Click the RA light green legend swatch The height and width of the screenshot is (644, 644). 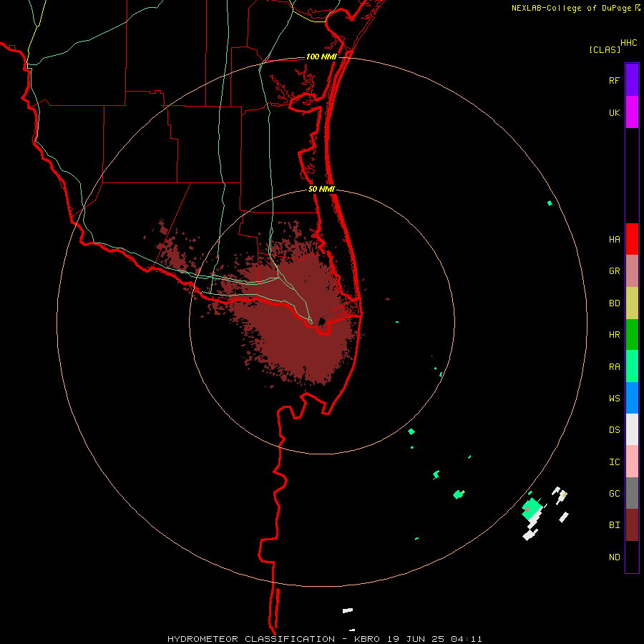[x=632, y=366]
